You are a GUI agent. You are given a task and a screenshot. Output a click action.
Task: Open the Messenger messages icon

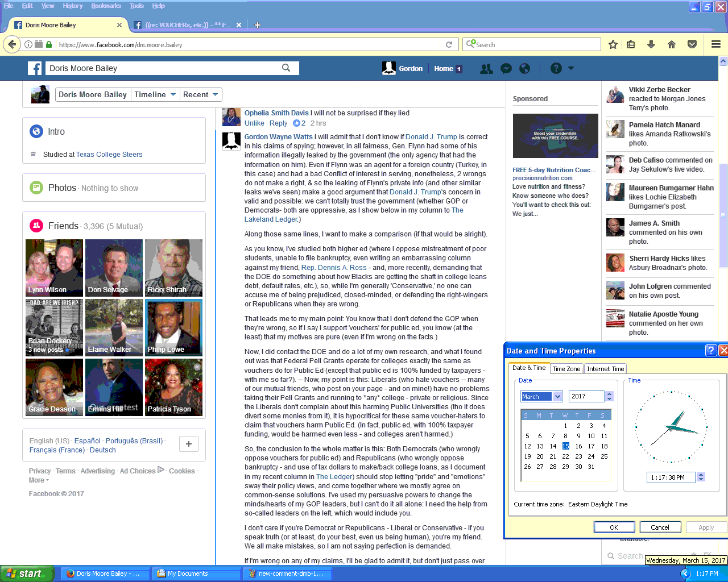[506, 69]
